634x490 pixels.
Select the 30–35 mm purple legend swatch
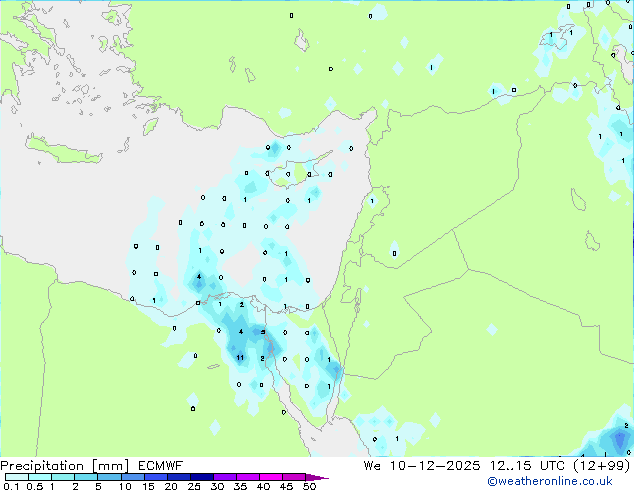225,477
